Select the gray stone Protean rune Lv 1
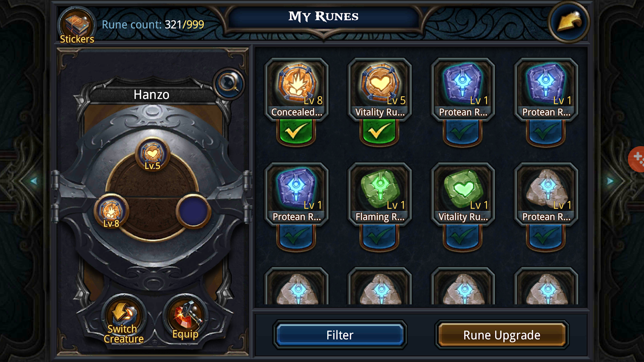Image resolution: width=644 pixels, height=362 pixels. pyautogui.click(x=546, y=194)
